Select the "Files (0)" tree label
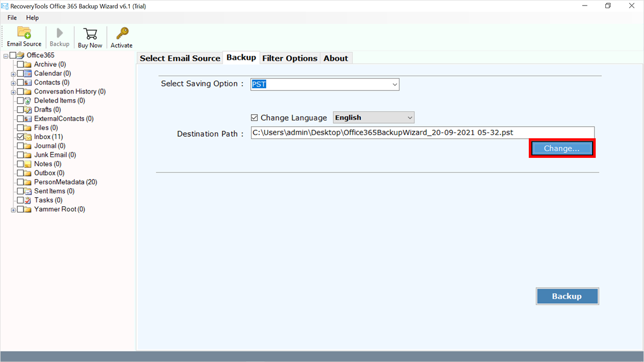The image size is (644, 362). point(46,128)
